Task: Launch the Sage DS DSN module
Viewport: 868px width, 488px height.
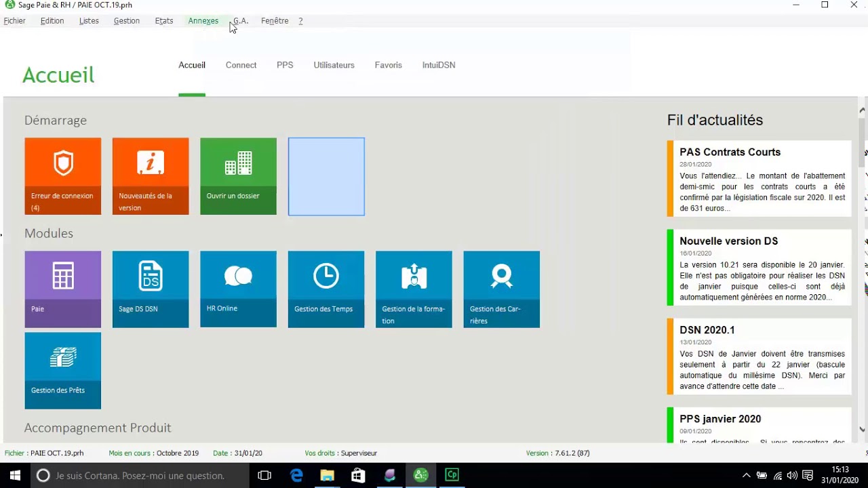Action: coord(151,289)
